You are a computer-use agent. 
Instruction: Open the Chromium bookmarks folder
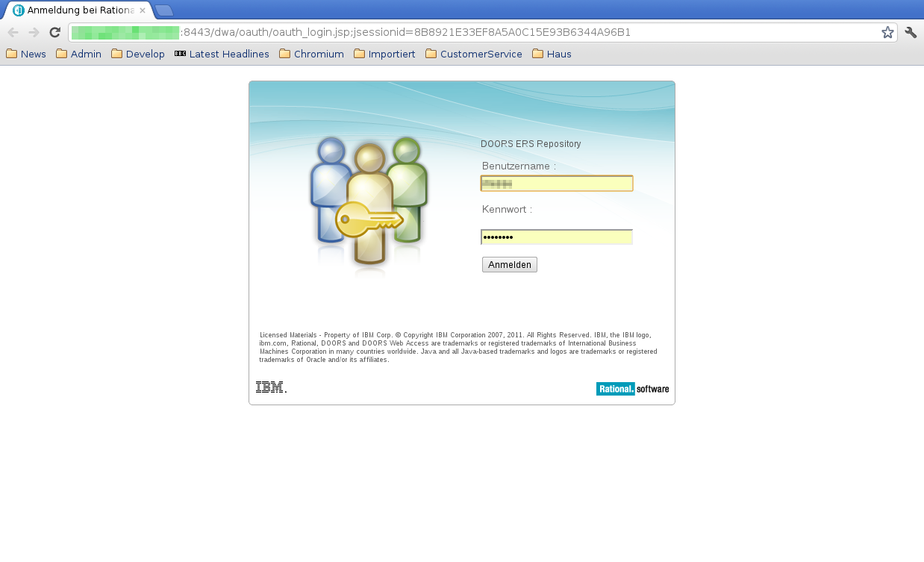tap(311, 54)
